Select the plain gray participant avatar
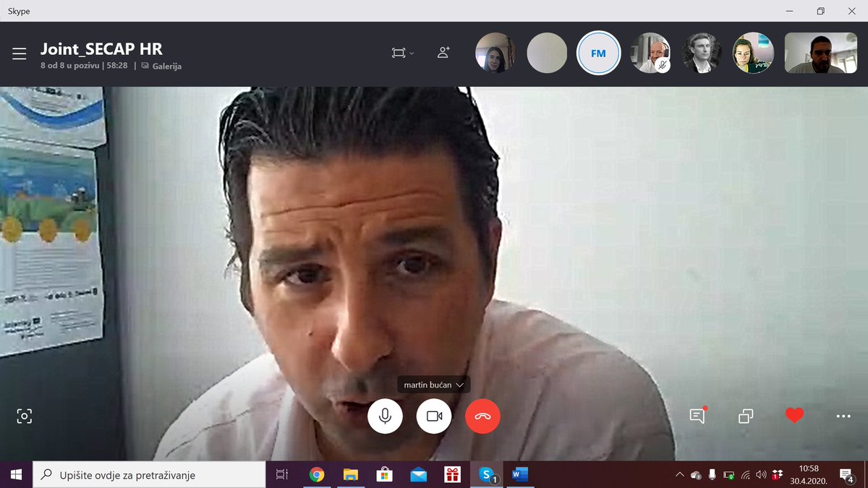The height and width of the screenshot is (488, 868). coord(547,53)
